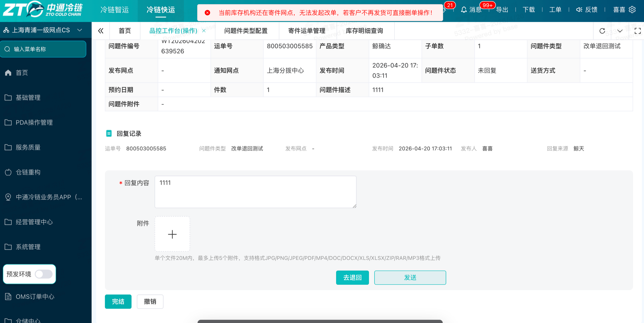
Task: Switch to the 冷链智运 top menu
Action: [x=115, y=10]
